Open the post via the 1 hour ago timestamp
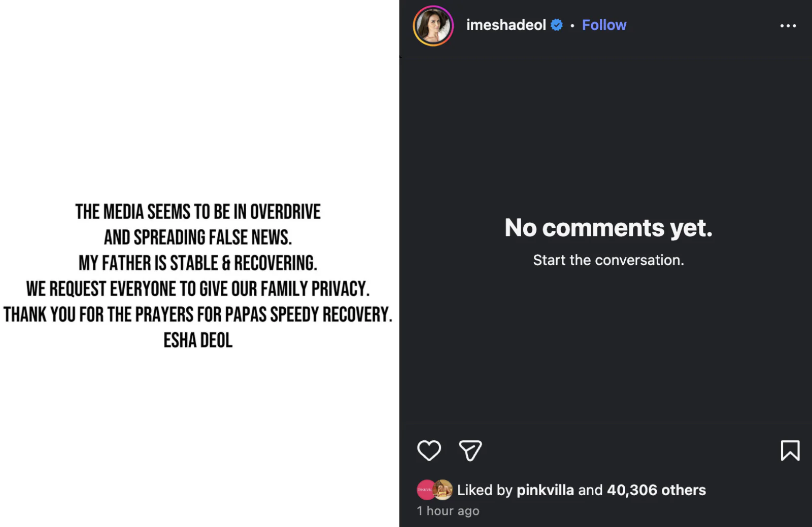This screenshot has height=527, width=812. click(447, 511)
